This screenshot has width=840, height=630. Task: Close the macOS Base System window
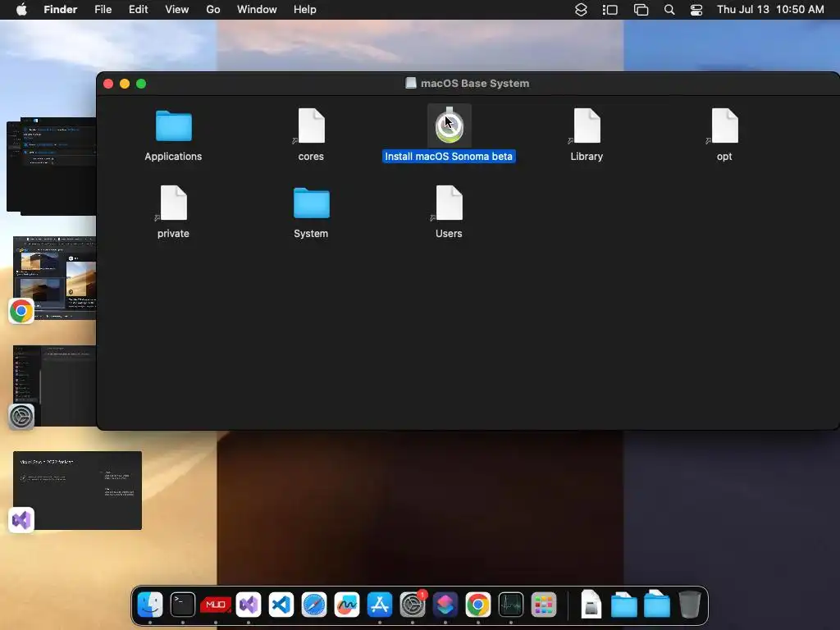tap(108, 84)
